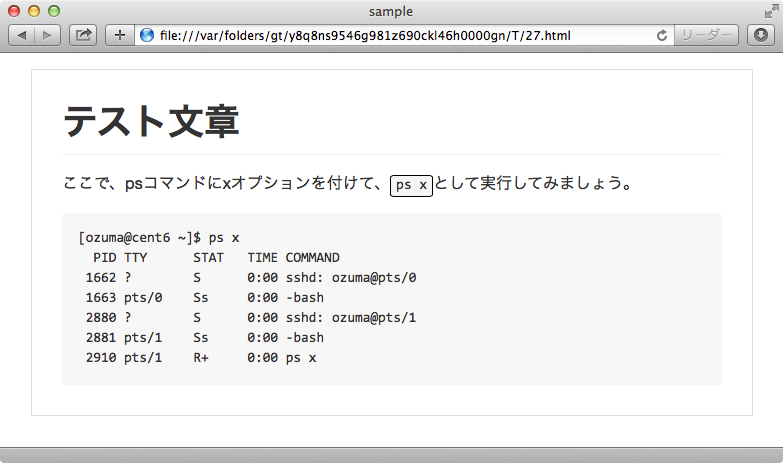The height and width of the screenshot is (463, 783).
Task: Minimize the window with the yellow button
Action: coord(34,11)
